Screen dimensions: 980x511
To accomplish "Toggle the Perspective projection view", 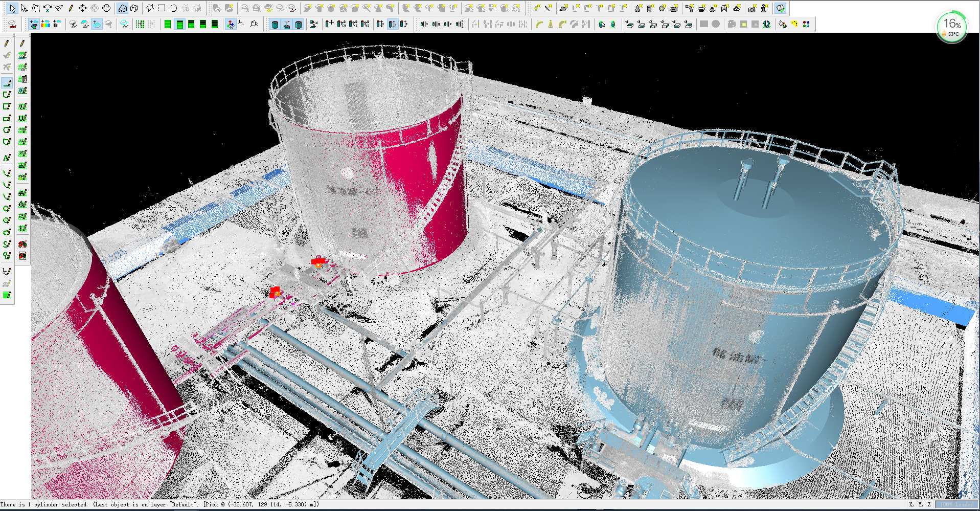I will point(122,8).
